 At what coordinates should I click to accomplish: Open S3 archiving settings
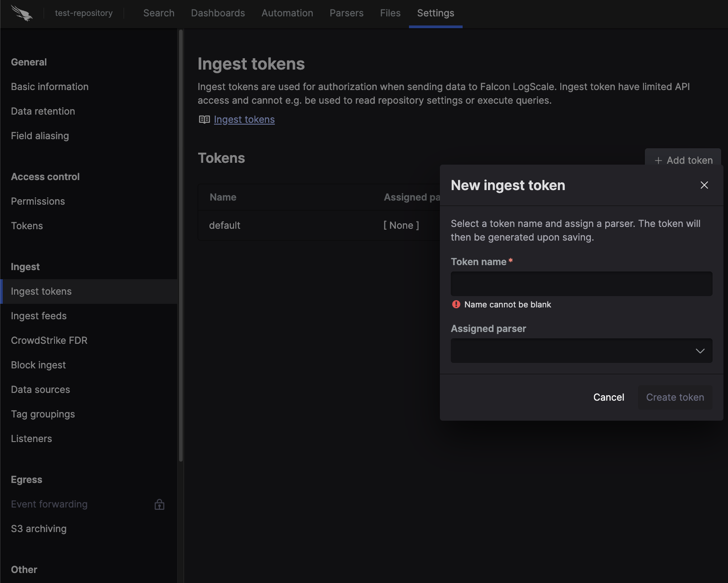(x=39, y=528)
